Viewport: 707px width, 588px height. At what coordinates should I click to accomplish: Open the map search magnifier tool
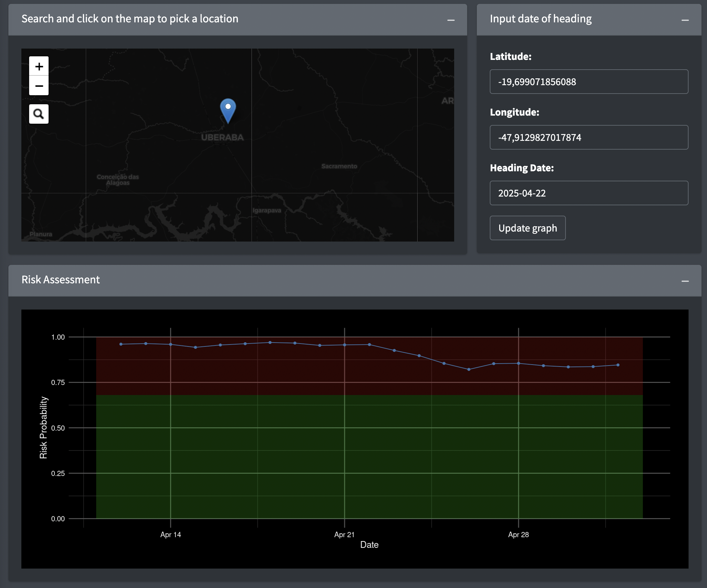(39, 114)
